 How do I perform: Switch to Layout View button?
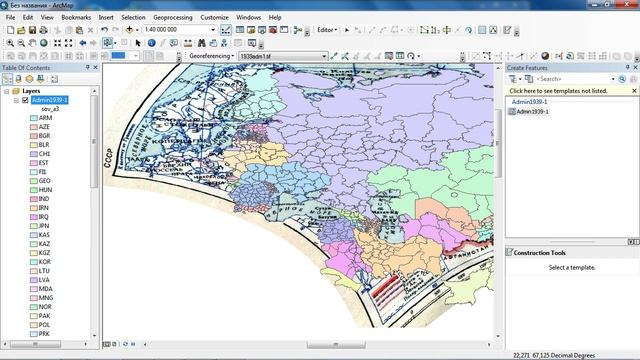tap(114, 344)
